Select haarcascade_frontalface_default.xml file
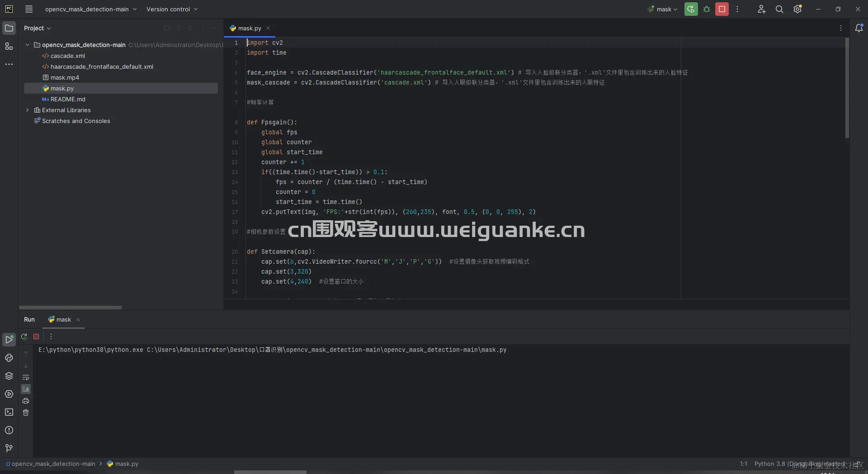 pos(102,66)
